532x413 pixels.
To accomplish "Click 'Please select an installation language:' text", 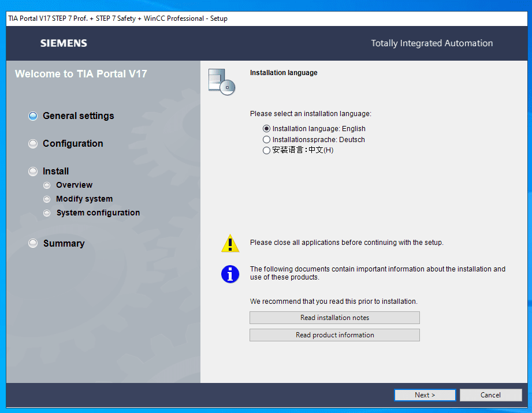I will (x=311, y=114).
